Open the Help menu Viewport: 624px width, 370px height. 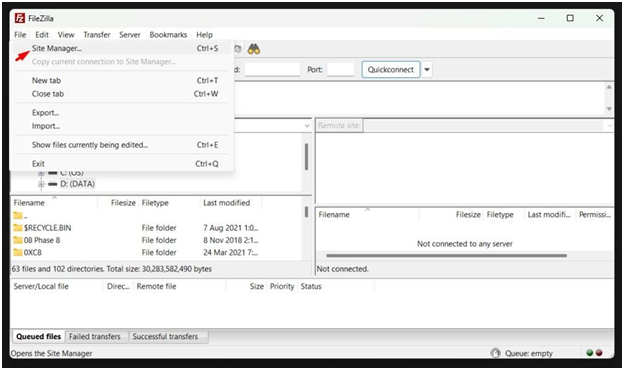(204, 35)
